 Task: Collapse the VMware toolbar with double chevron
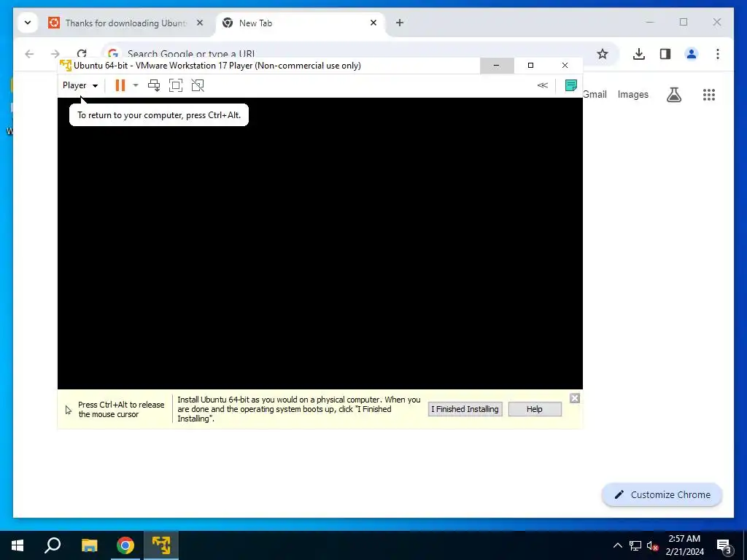[x=543, y=85]
